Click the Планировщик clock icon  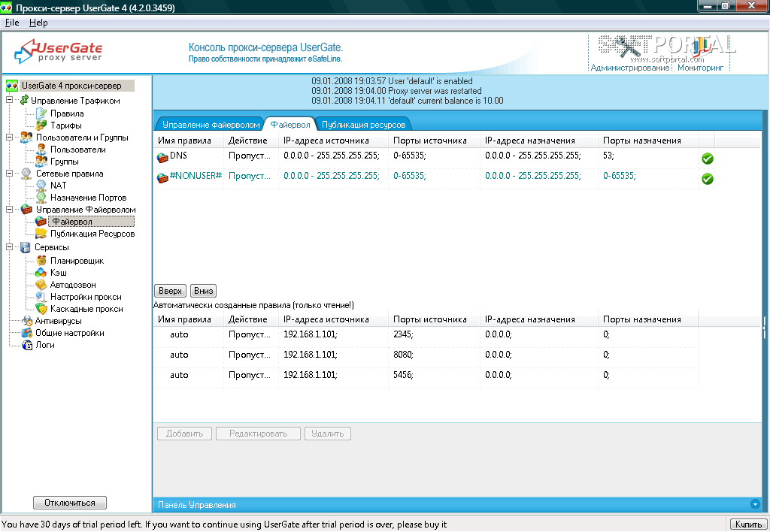click(42, 261)
